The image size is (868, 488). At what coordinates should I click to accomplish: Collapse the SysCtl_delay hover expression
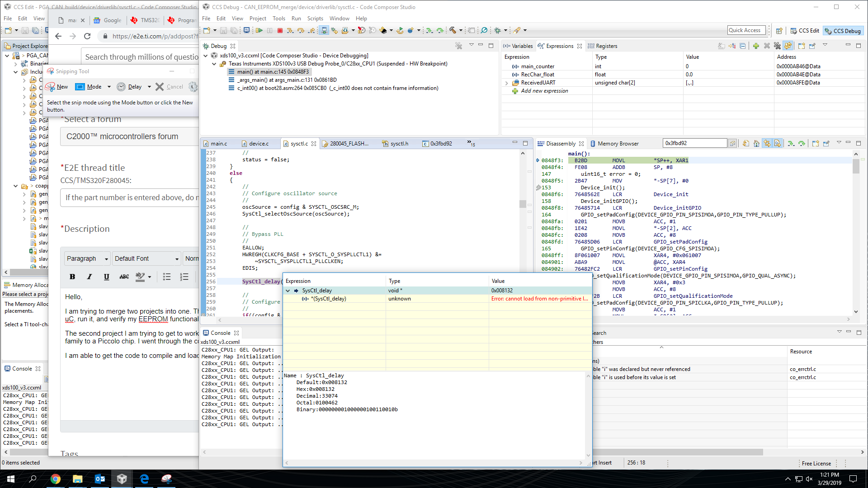point(288,291)
